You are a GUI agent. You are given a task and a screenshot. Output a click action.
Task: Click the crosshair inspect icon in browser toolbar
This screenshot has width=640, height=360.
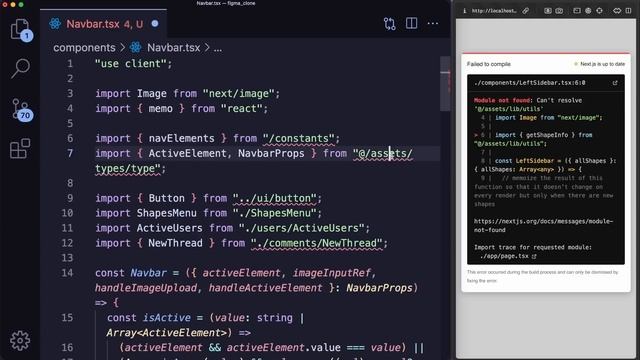tap(599, 11)
